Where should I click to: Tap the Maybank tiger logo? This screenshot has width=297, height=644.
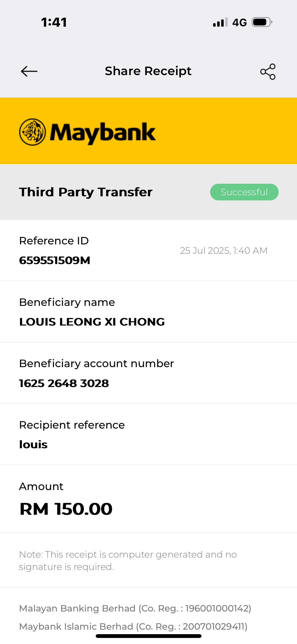point(32,132)
